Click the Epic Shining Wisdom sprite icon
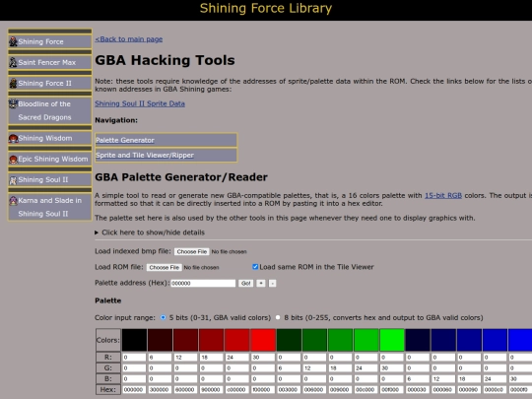532x399 pixels. [13, 159]
